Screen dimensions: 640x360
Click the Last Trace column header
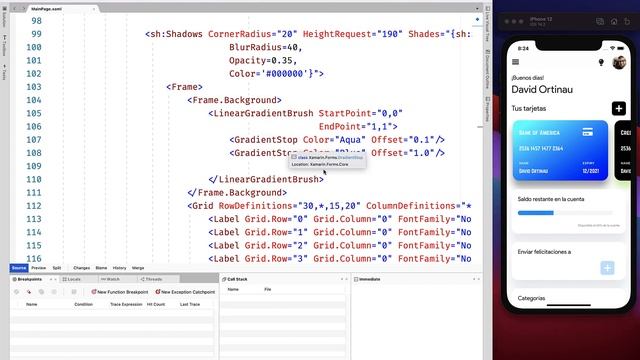190,304
